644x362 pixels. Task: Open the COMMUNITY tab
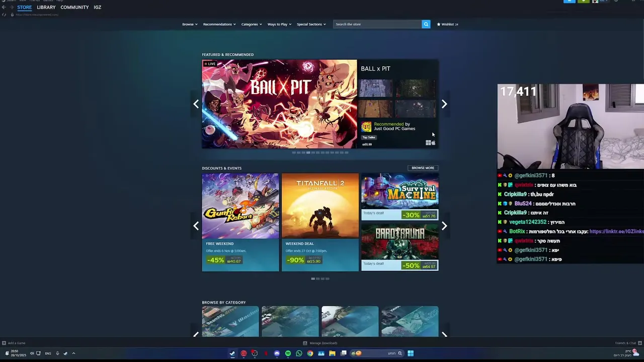click(74, 8)
